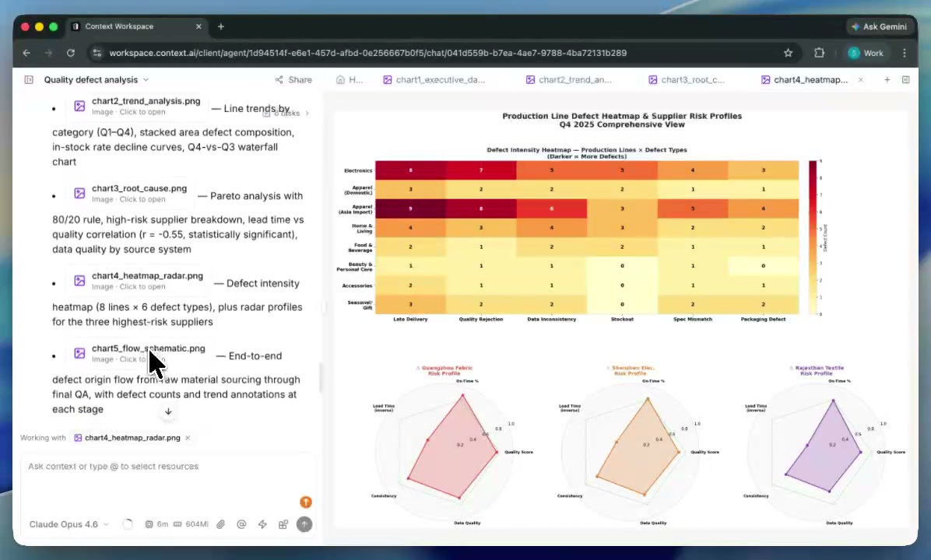Click the image icon beside chart2_trend_analysis.png
Image resolution: width=931 pixels, height=560 pixels.
click(79, 107)
